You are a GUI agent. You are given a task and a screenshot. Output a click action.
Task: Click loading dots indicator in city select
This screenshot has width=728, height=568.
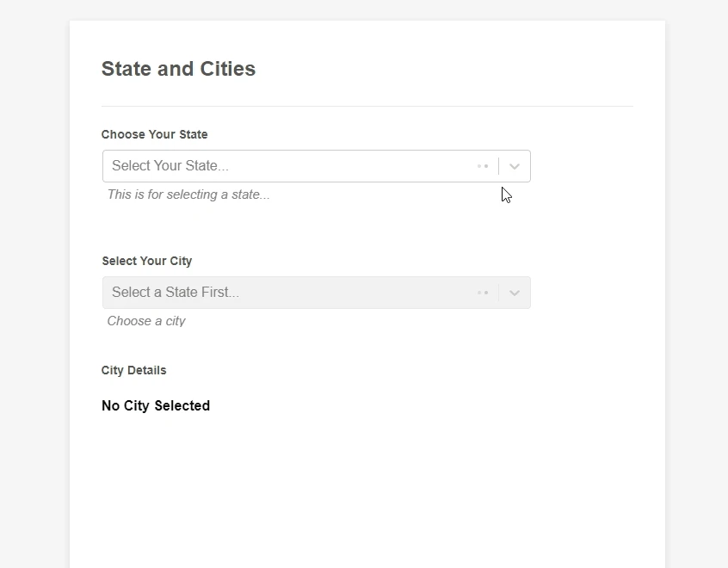click(483, 293)
